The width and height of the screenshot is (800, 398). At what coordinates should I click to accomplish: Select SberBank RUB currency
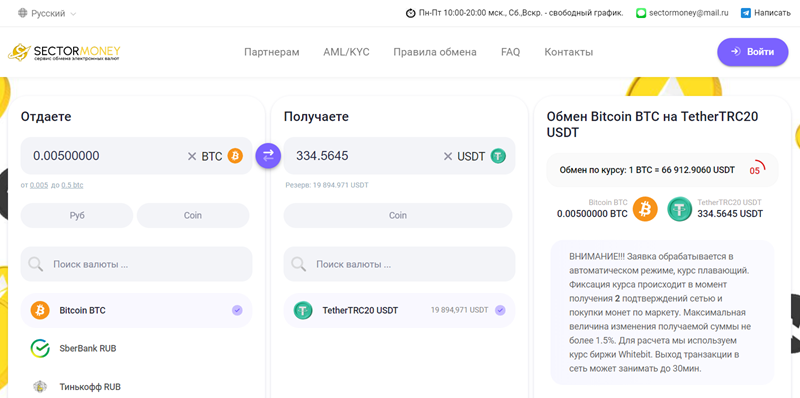tap(136, 349)
